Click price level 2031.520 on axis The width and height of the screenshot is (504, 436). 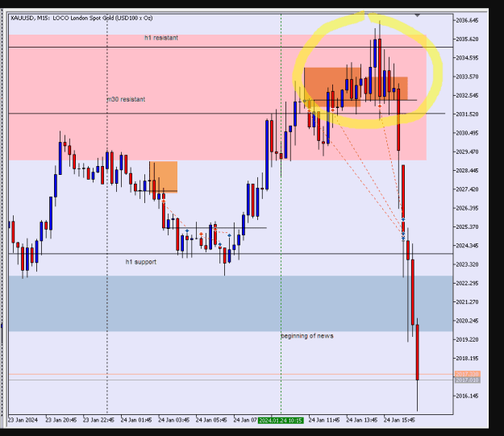[x=467, y=114]
